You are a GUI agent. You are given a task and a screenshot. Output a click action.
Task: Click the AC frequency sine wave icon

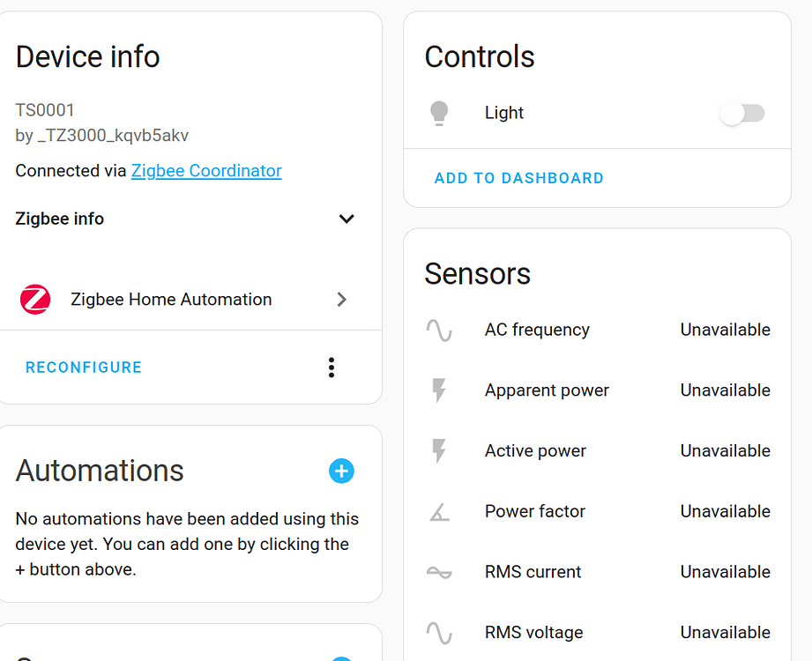click(441, 330)
